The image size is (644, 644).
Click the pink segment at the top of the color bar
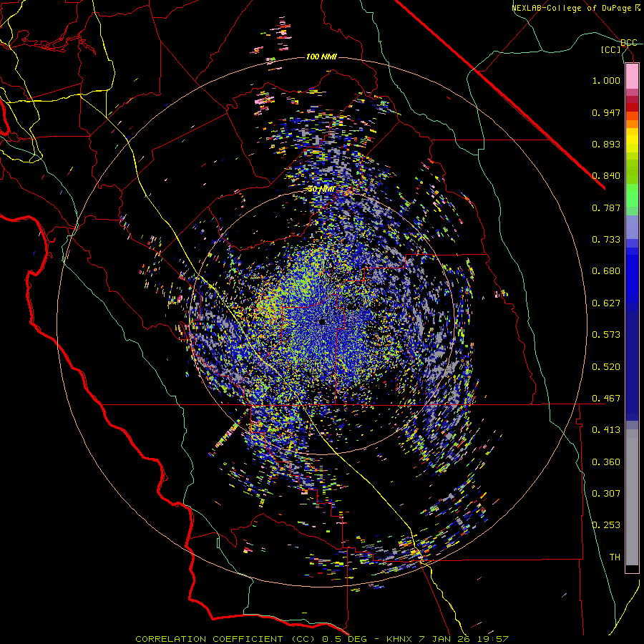click(x=632, y=76)
